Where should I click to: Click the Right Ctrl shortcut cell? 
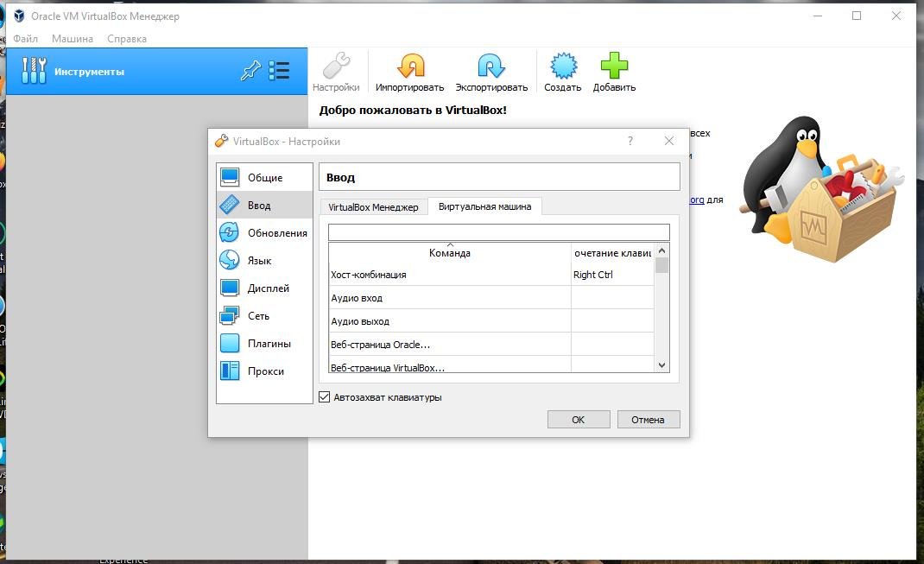coord(612,275)
